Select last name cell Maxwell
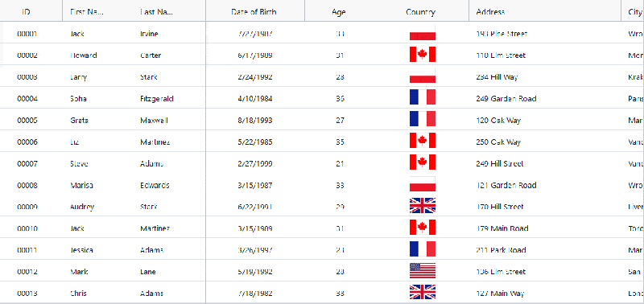644x304 pixels. click(154, 120)
